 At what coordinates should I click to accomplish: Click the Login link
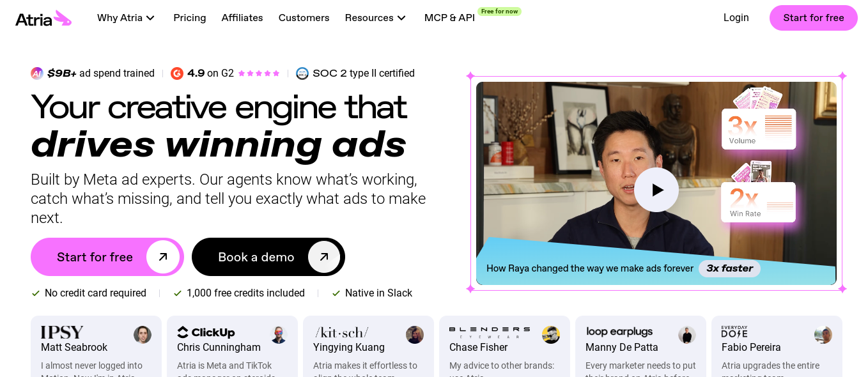pos(736,18)
